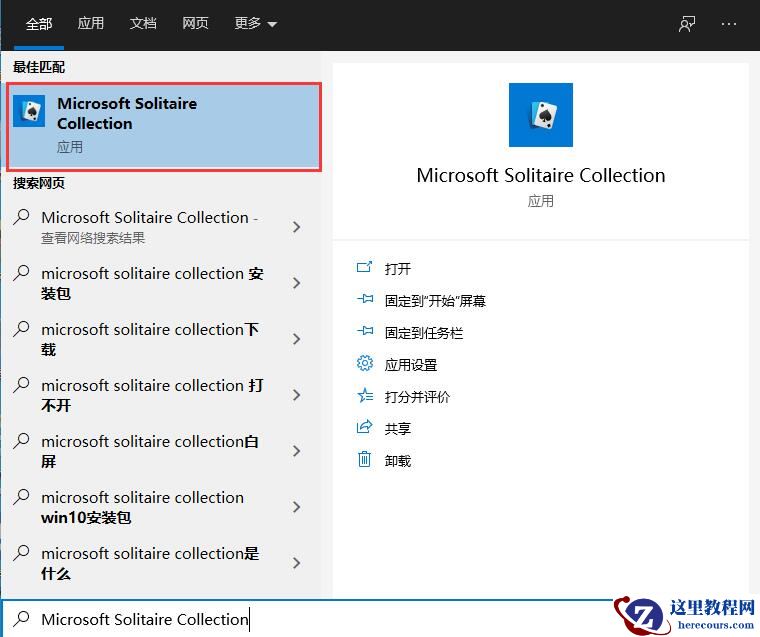
Task: Choose 固定到任务栏 option
Action: click(424, 333)
